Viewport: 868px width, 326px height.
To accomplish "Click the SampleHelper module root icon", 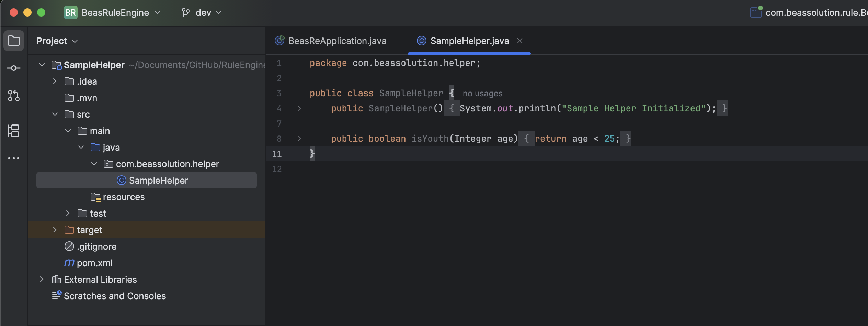I will [56, 65].
